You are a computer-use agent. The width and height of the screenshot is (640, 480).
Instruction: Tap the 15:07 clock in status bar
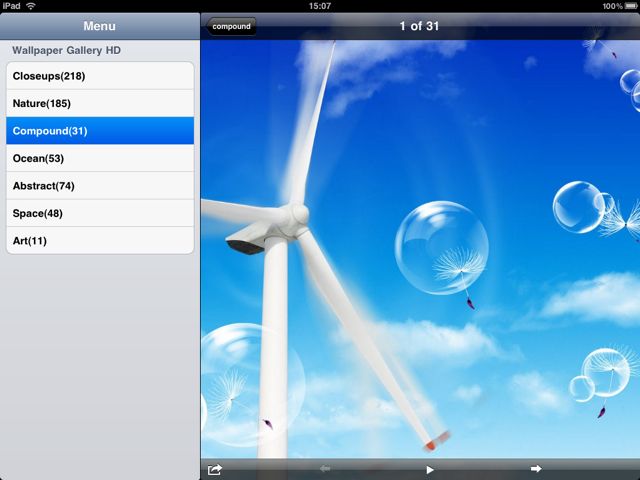point(320,6)
